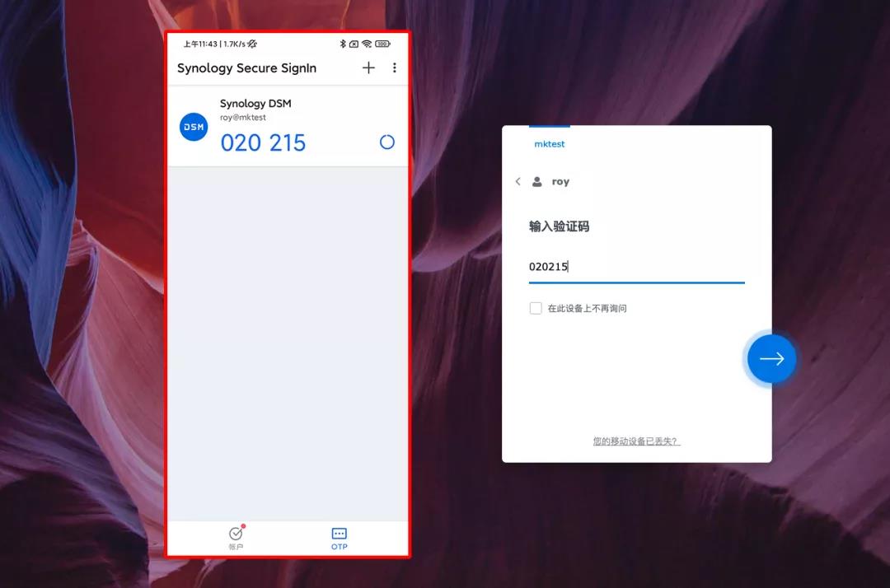The image size is (890, 588).
Task: Click the verification code input field
Action: pyautogui.click(x=636, y=267)
